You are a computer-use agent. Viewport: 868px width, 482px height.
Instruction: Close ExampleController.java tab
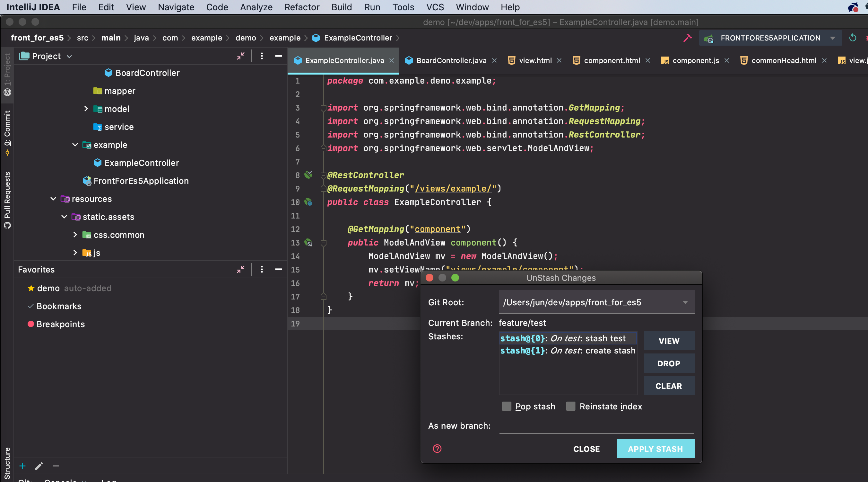pos(392,60)
